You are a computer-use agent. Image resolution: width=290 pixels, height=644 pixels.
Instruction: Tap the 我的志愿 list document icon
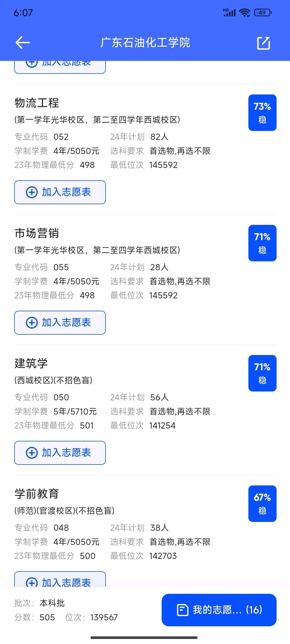click(x=183, y=610)
